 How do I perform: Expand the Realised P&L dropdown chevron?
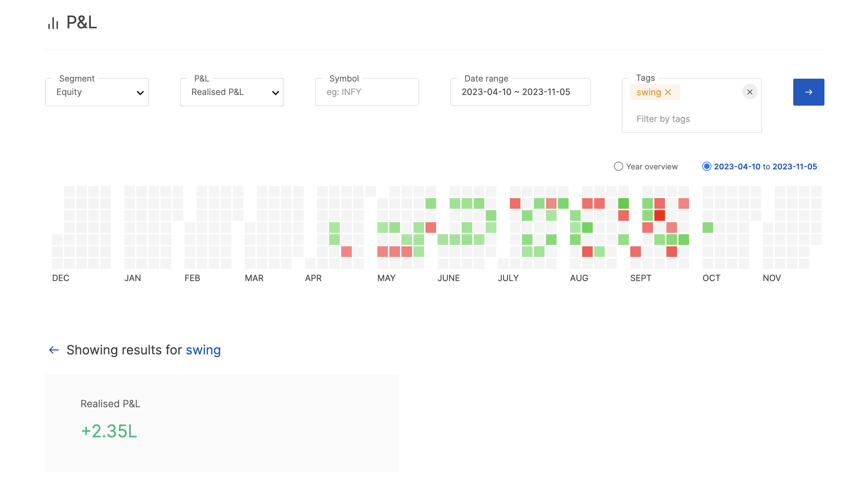tap(275, 93)
